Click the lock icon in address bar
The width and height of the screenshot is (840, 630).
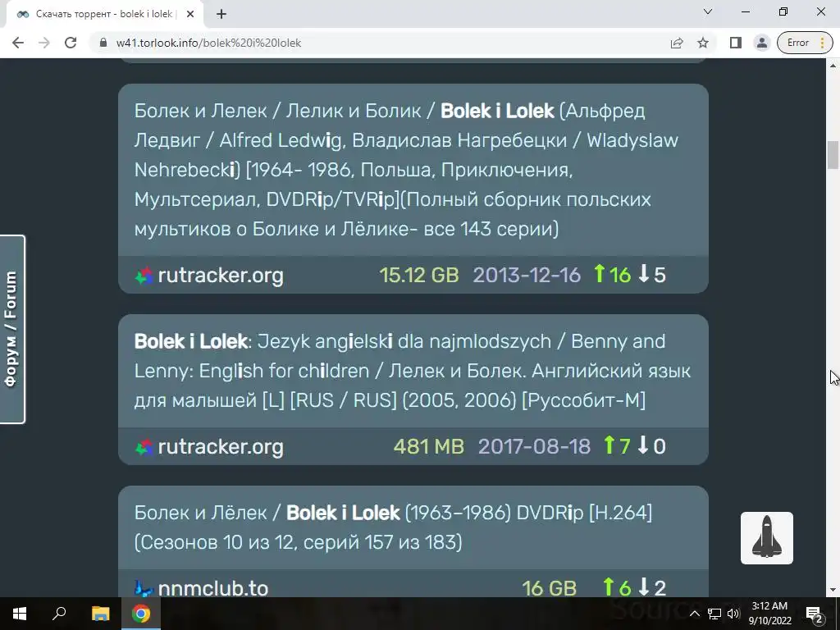[103, 43]
